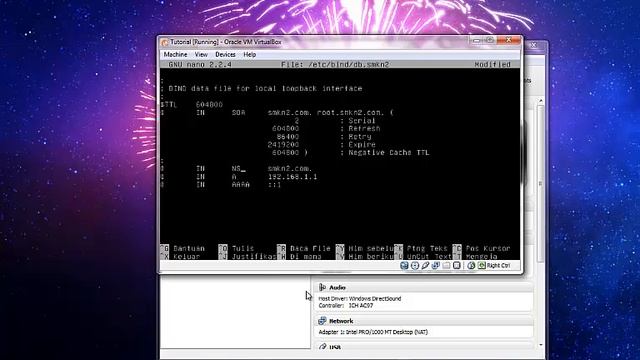
Task: Click the details pane scroll-up arrow
Action: coord(541,100)
